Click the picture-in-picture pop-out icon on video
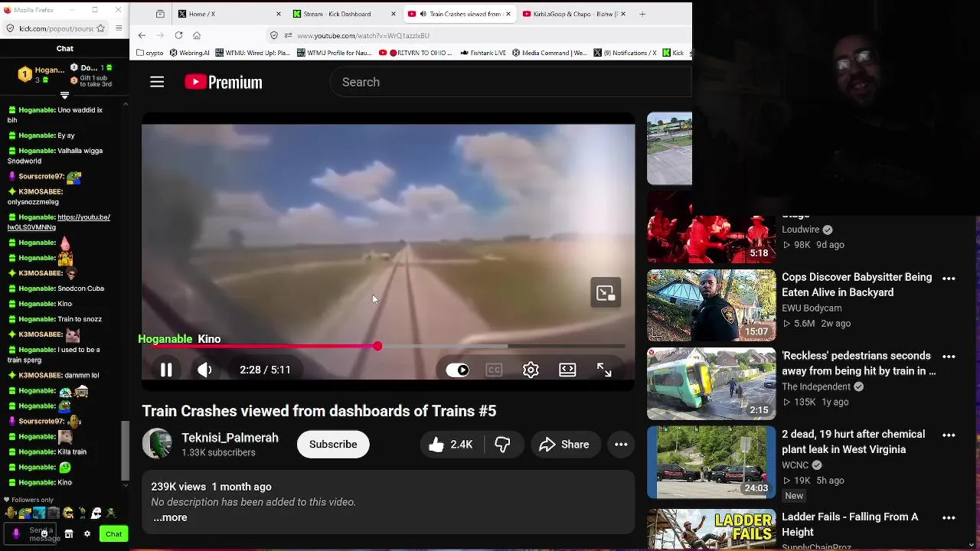This screenshot has width=980, height=551. pyautogui.click(x=606, y=293)
